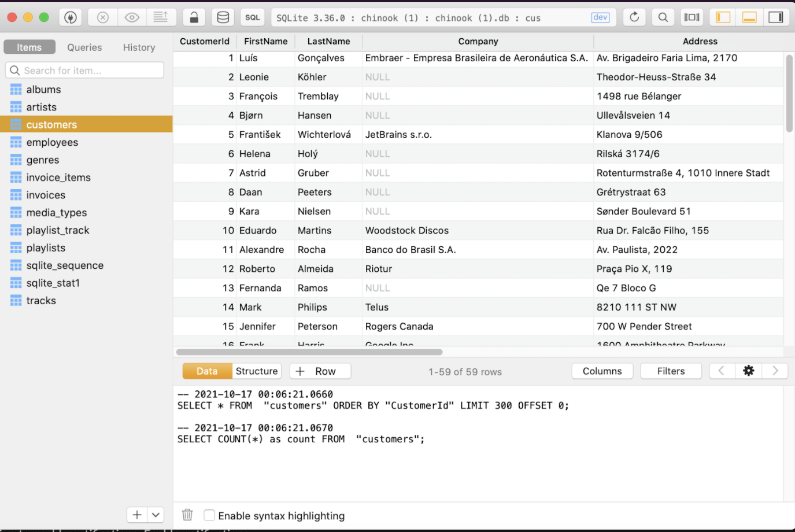Open the SQL query editor via the SQL icon
Image resolution: width=795 pixels, height=532 pixels.
253,17
